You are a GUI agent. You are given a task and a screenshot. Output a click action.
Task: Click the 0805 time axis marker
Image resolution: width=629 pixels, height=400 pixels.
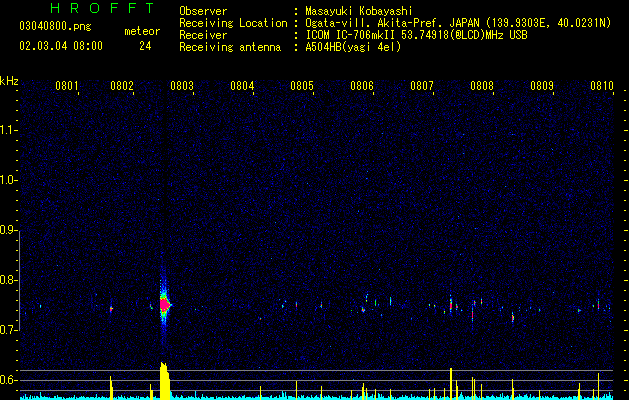click(x=302, y=86)
